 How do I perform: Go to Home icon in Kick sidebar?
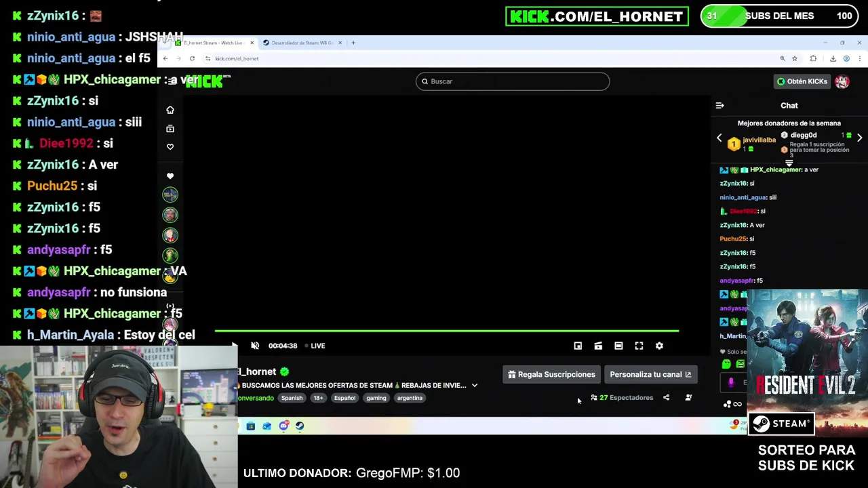170,110
